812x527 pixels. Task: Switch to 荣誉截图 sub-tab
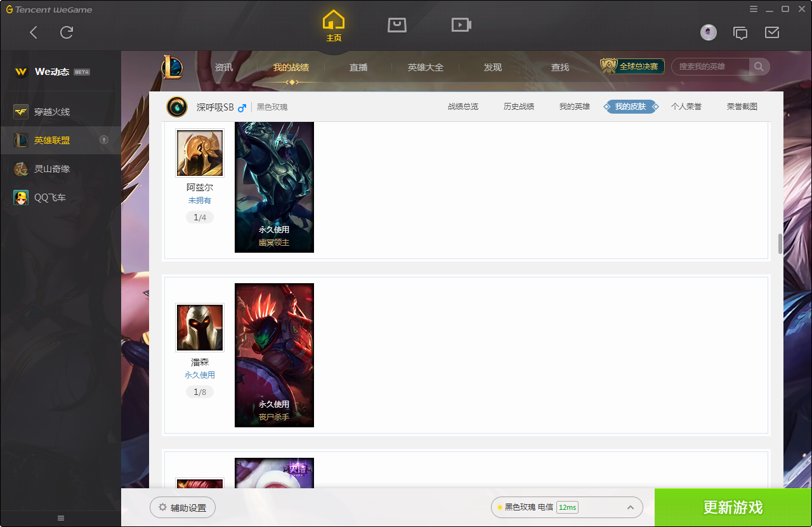pos(742,107)
